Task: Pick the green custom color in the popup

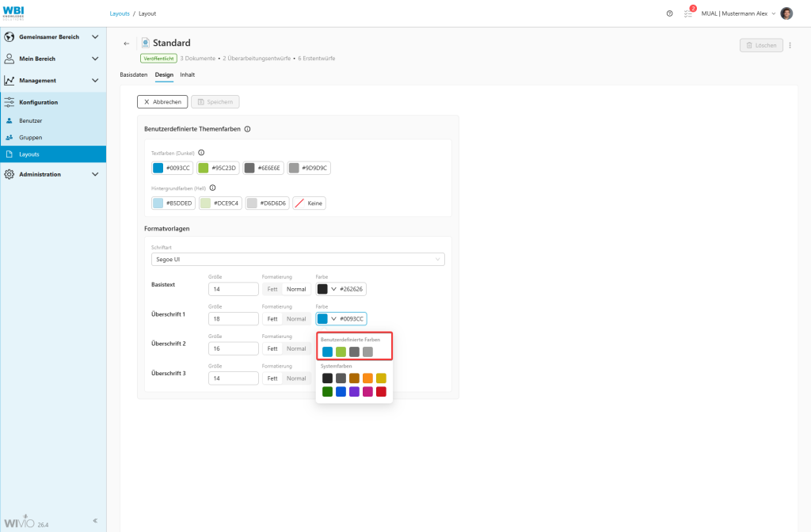Action: tap(341, 352)
